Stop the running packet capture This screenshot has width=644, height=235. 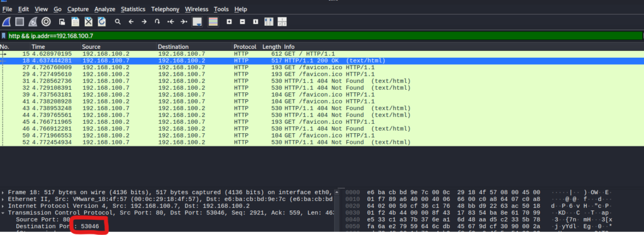[19, 22]
